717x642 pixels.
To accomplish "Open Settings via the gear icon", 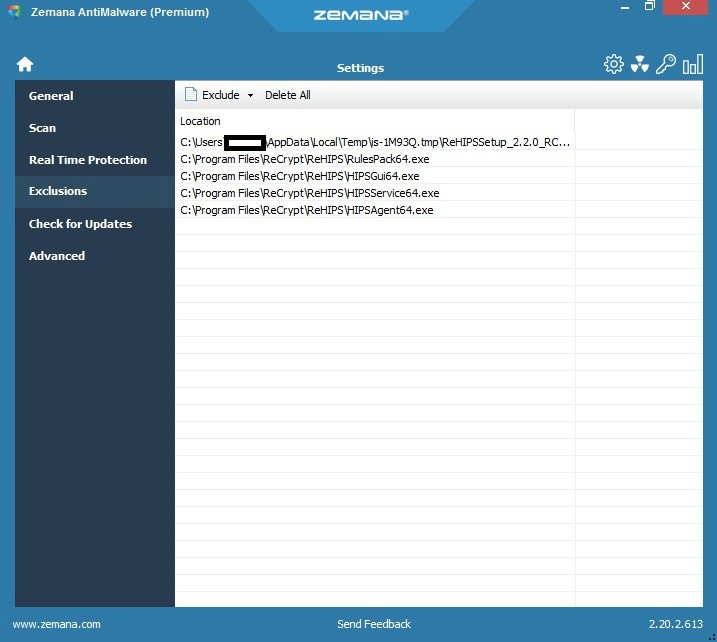I will [613, 64].
